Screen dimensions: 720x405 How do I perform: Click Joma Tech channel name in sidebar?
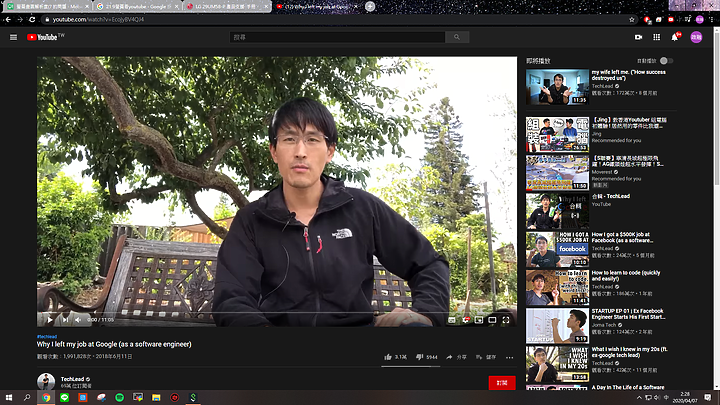click(x=604, y=325)
